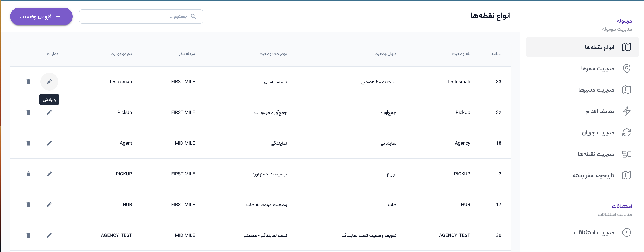Open مدیریت استثنائات sidebar item
The height and width of the screenshot is (252, 644).
click(x=594, y=233)
